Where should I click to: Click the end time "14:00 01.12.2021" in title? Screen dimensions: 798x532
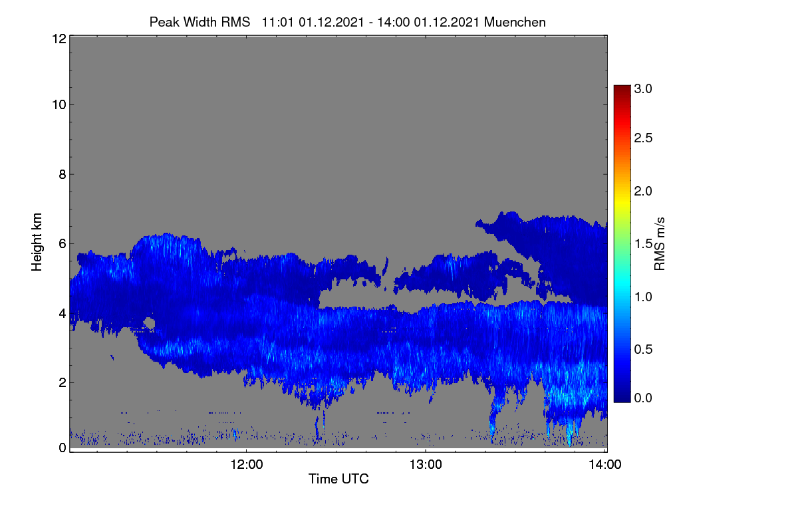428,22
